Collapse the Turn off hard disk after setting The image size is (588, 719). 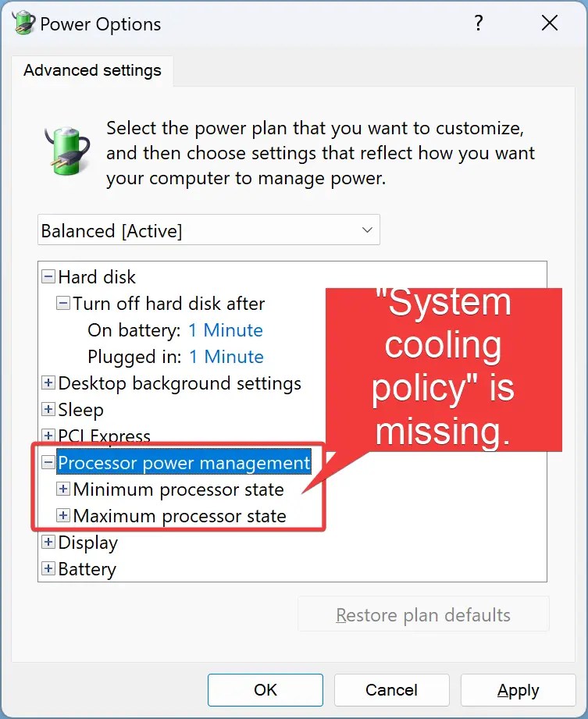coord(63,304)
